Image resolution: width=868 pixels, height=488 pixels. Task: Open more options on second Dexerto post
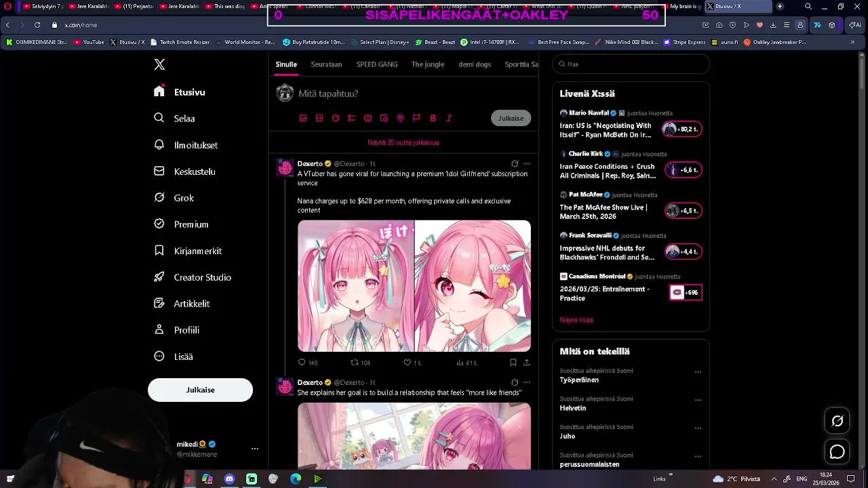[527, 382]
